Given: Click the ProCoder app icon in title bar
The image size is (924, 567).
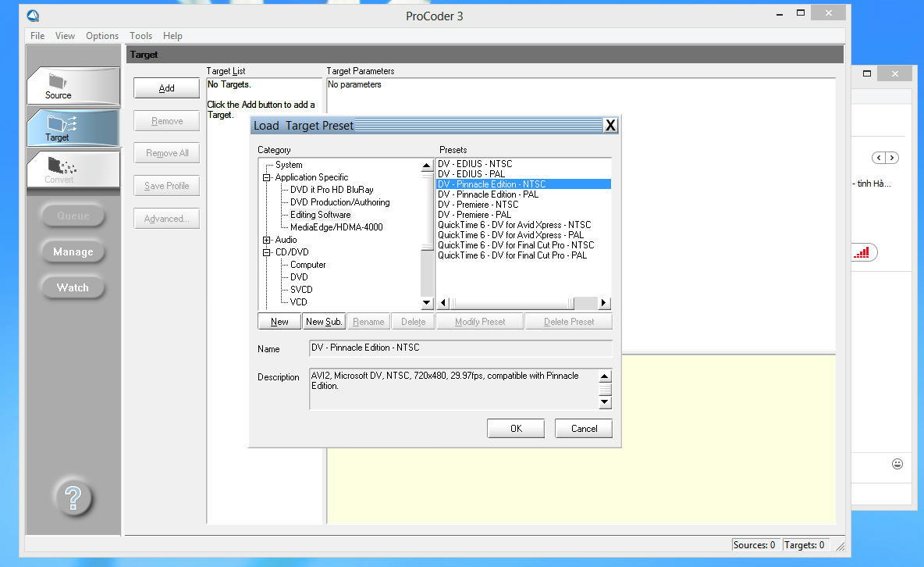Looking at the screenshot, I should pos(33,16).
